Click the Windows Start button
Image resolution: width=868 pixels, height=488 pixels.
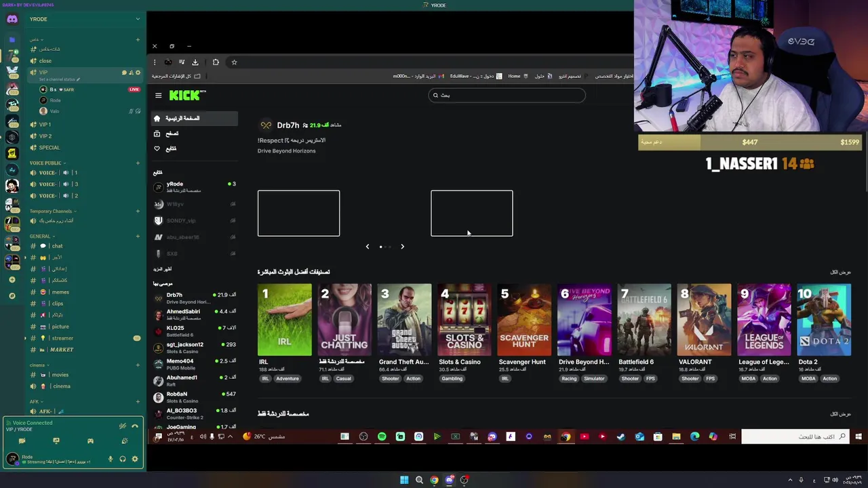click(404, 480)
